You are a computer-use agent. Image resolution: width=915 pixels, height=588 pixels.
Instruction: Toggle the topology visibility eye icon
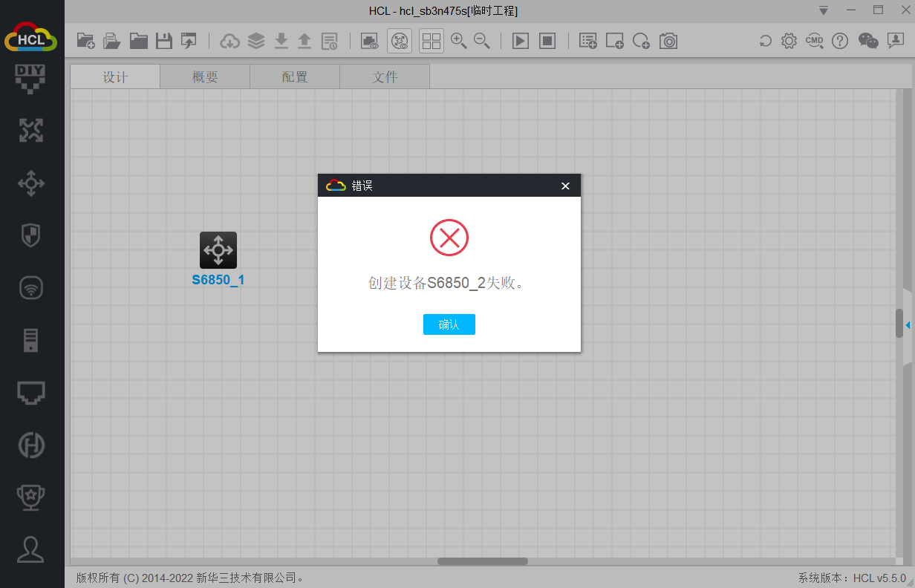tap(400, 41)
